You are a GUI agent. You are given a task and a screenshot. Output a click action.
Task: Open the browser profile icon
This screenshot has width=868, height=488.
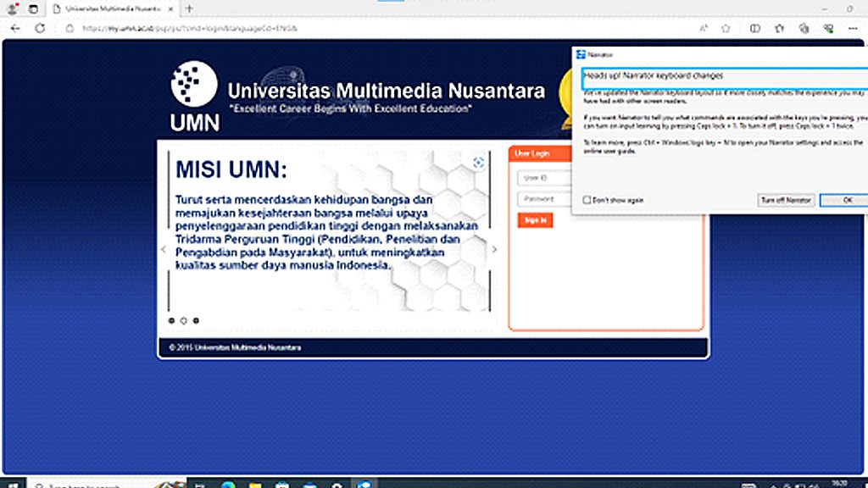pos(13,8)
